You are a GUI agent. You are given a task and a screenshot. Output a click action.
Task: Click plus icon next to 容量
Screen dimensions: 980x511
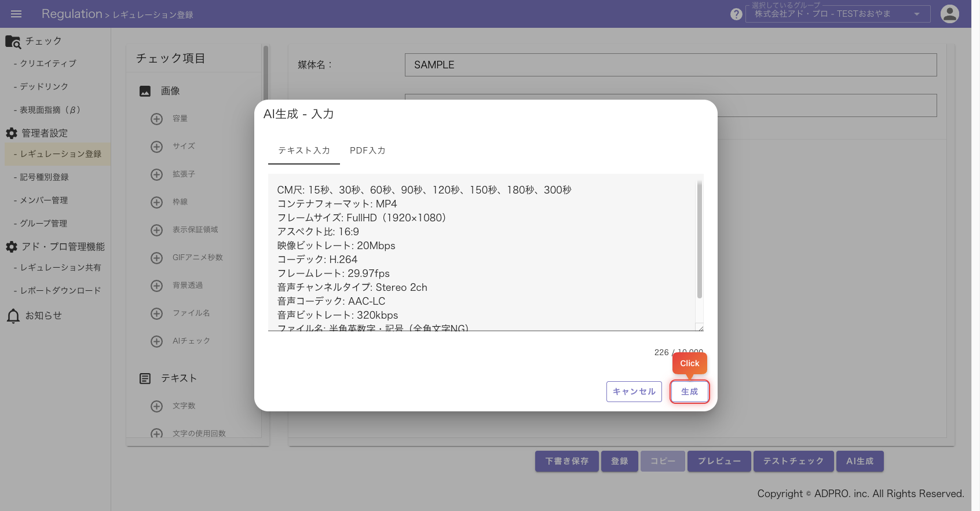[x=156, y=119]
